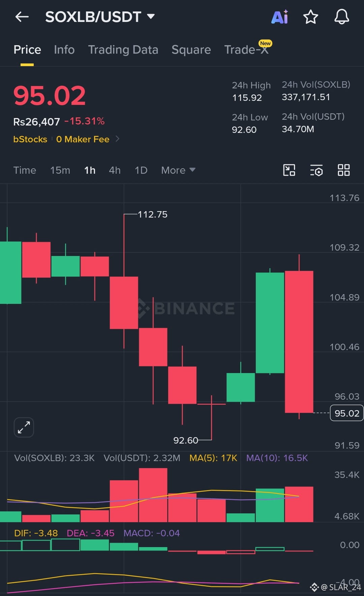
Task: Tap the 24h Low value 92.60
Action: [244, 130]
